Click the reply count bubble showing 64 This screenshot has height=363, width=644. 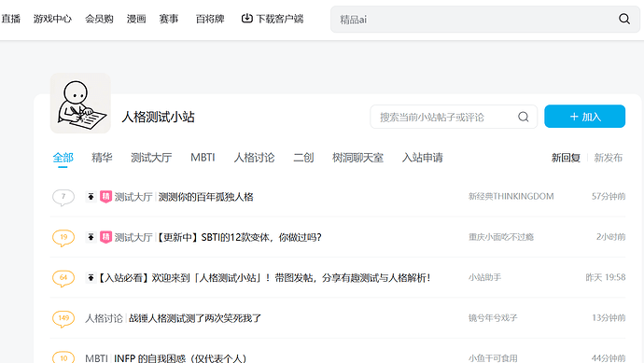click(63, 278)
